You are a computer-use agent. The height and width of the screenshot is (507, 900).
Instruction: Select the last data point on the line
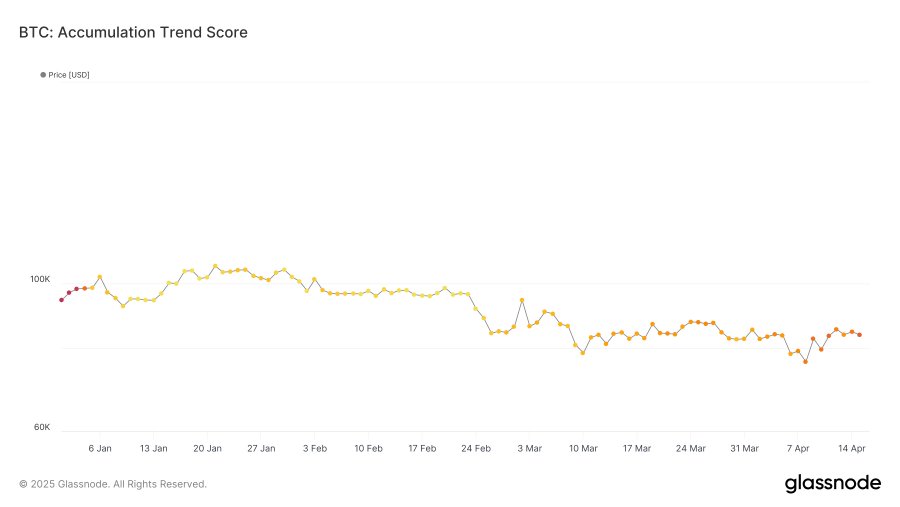859,335
